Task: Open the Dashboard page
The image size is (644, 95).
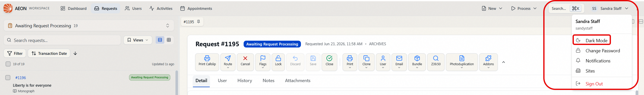Action: (x=73, y=8)
